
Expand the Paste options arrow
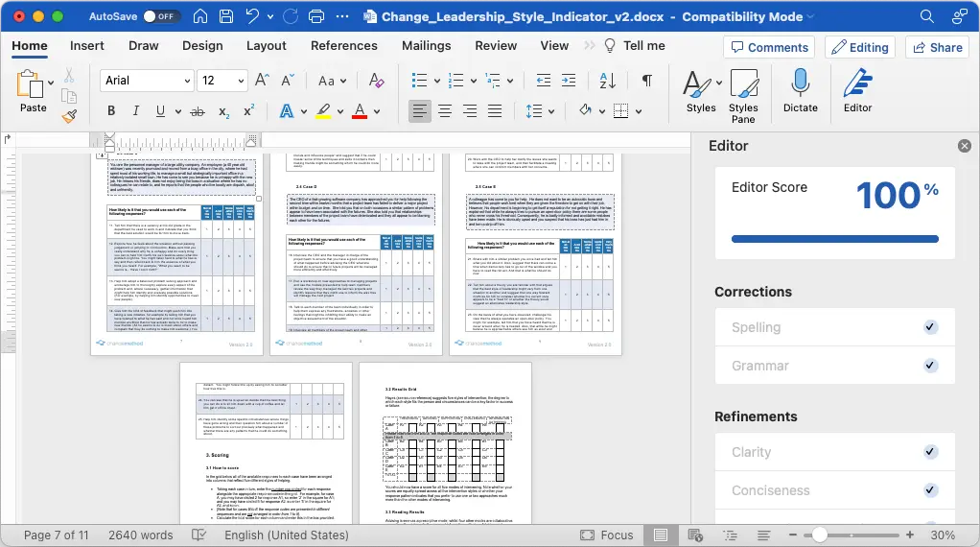coord(51,82)
